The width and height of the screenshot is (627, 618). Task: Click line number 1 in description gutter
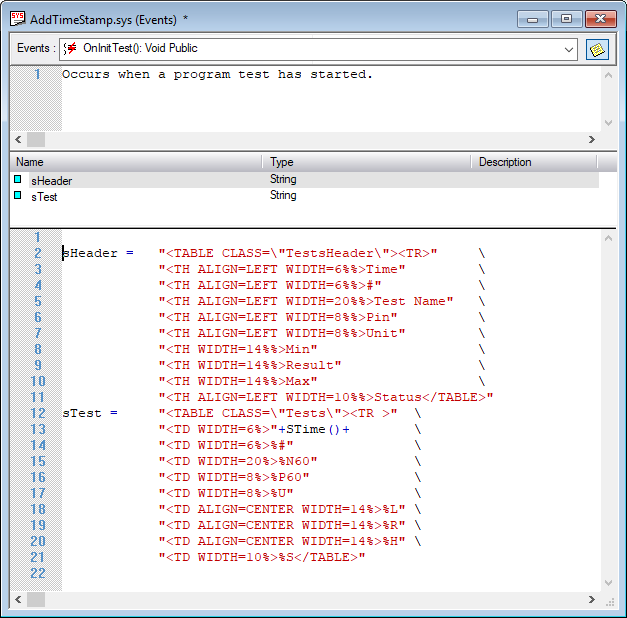pyautogui.click(x=38, y=74)
